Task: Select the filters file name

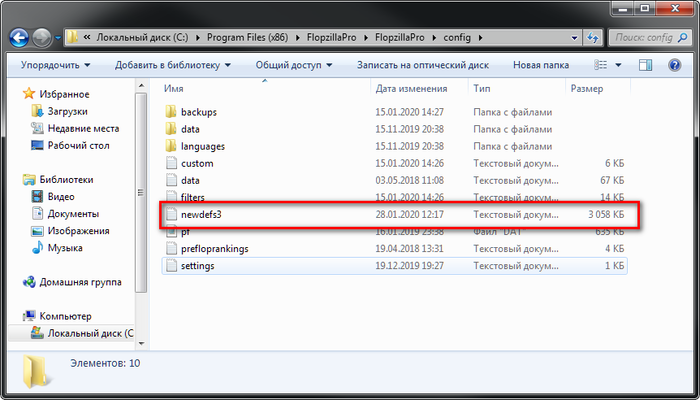Action: coord(193,197)
